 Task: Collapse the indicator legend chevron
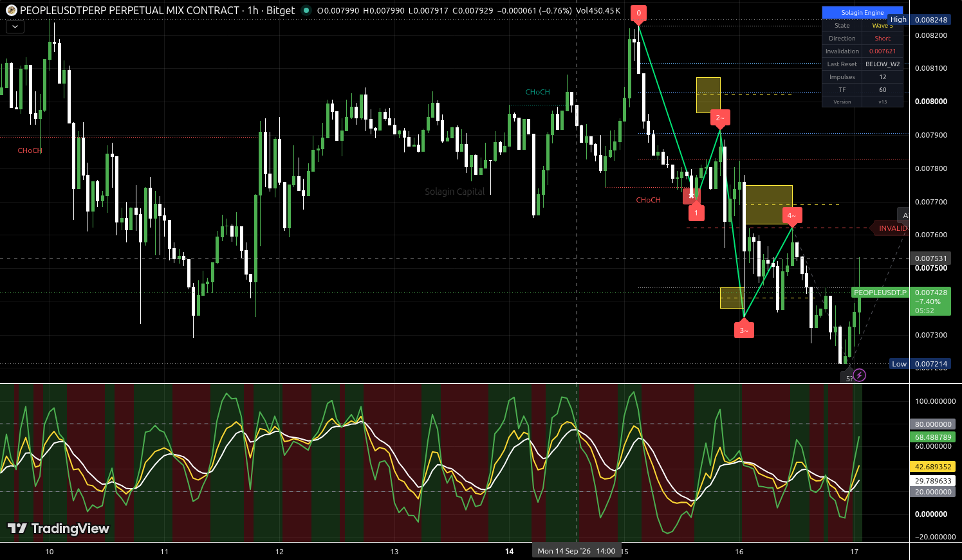(x=15, y=27)
